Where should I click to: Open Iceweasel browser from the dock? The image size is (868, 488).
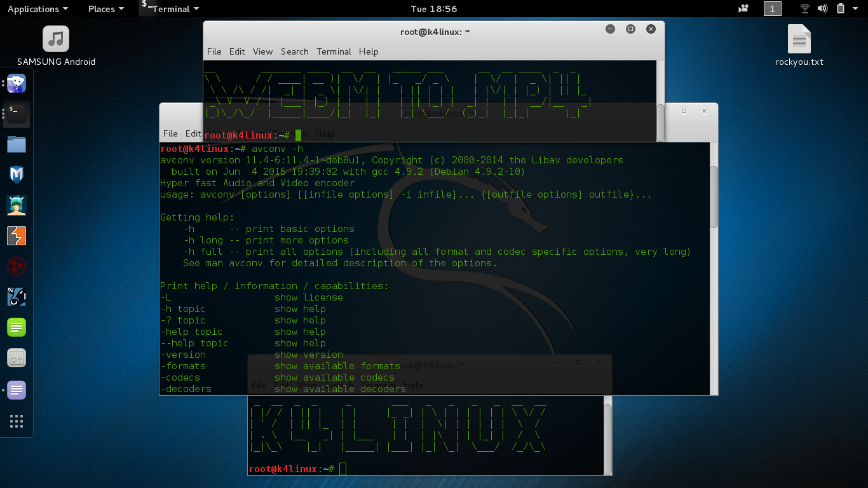click(17, 83)
